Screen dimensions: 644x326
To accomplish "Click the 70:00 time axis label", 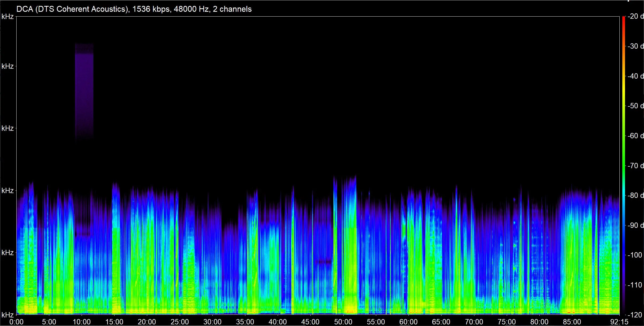I will click(x=474, y=322).
